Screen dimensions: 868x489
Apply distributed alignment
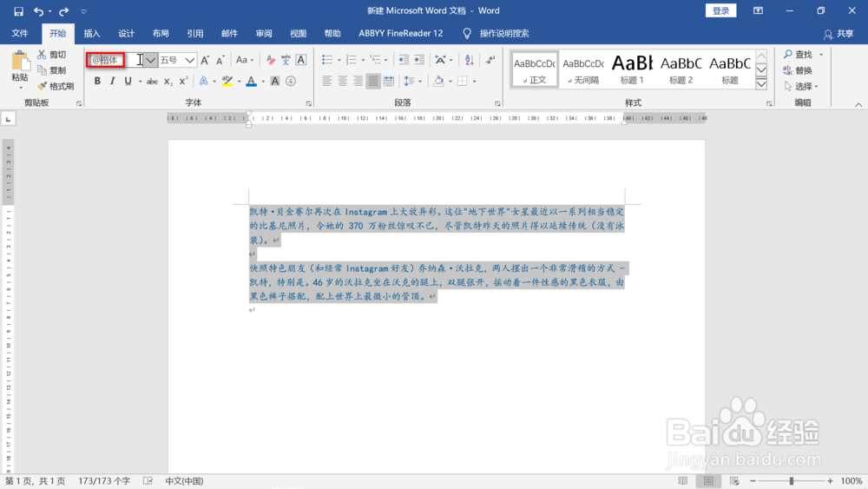coord(389,82)
